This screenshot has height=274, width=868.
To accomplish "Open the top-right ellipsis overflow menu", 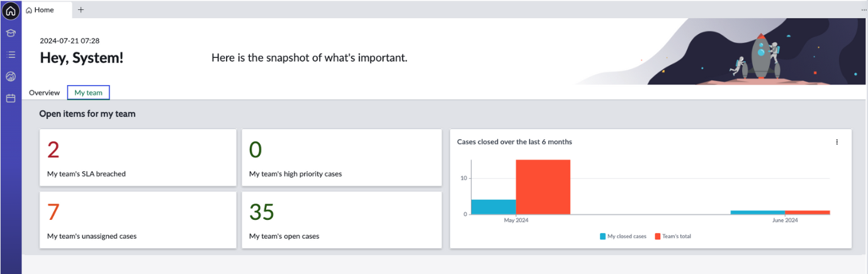I will pos(864,10).
